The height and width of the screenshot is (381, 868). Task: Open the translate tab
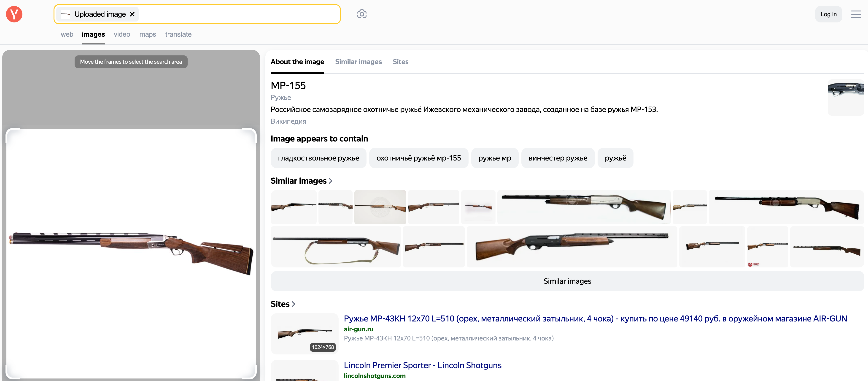(178, 34)
